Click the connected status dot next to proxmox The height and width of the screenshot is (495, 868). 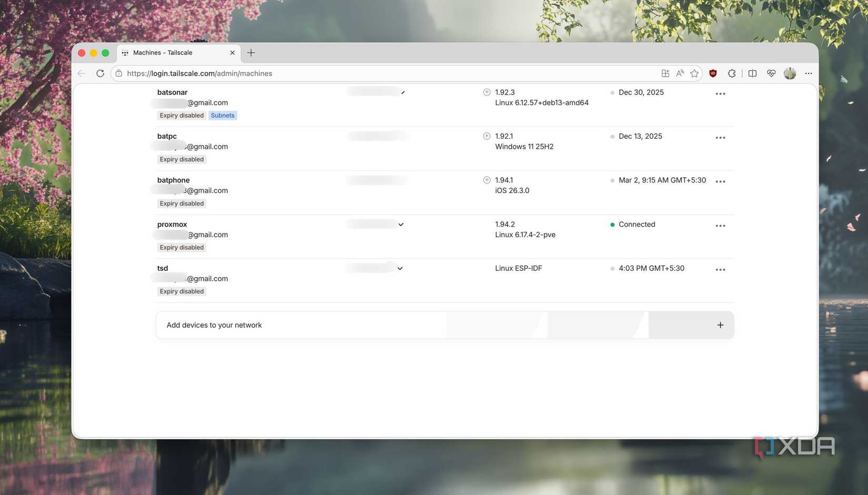tap(612, 224)
